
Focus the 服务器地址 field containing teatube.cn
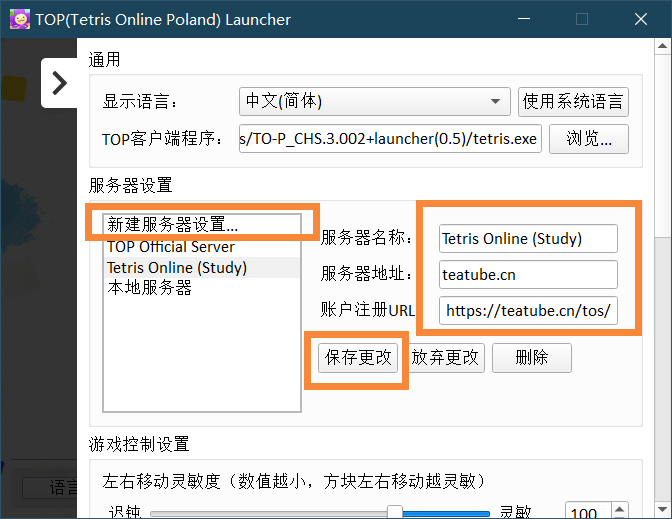tap(528, 274)
